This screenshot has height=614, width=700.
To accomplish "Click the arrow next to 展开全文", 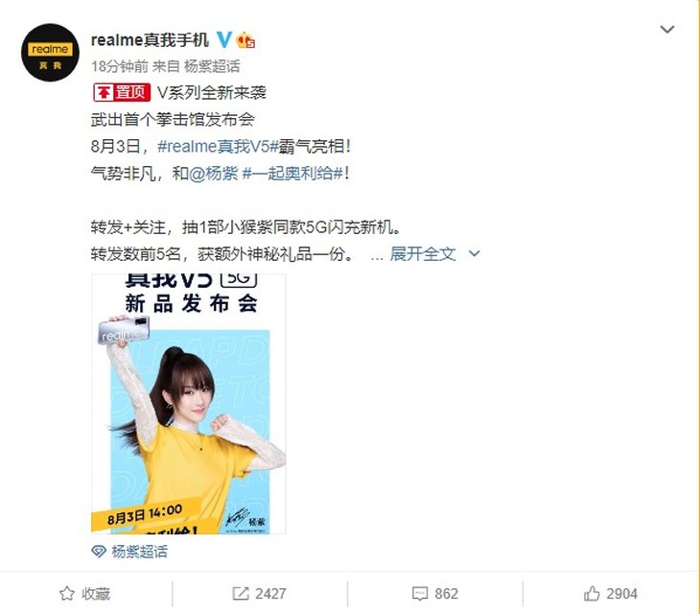I will coord(474,254).
